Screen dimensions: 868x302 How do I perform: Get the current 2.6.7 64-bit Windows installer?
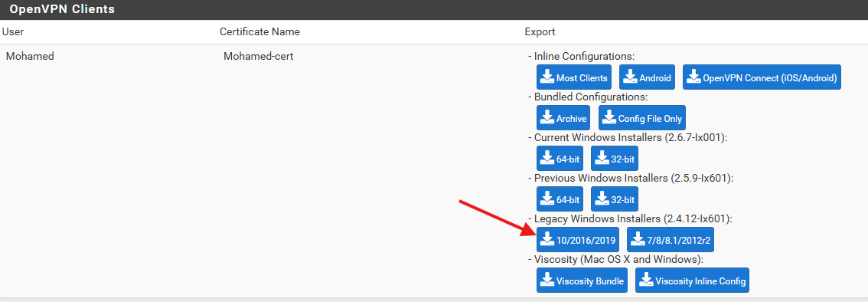(x=560, y=159)
